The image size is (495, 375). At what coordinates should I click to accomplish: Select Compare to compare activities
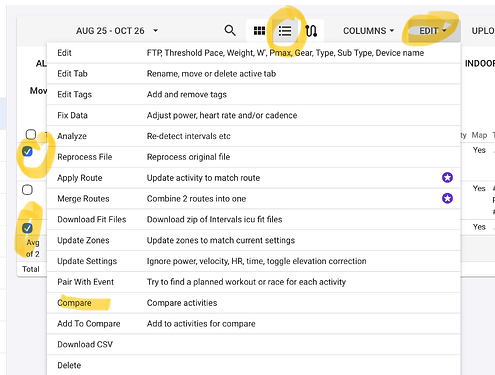254,303
